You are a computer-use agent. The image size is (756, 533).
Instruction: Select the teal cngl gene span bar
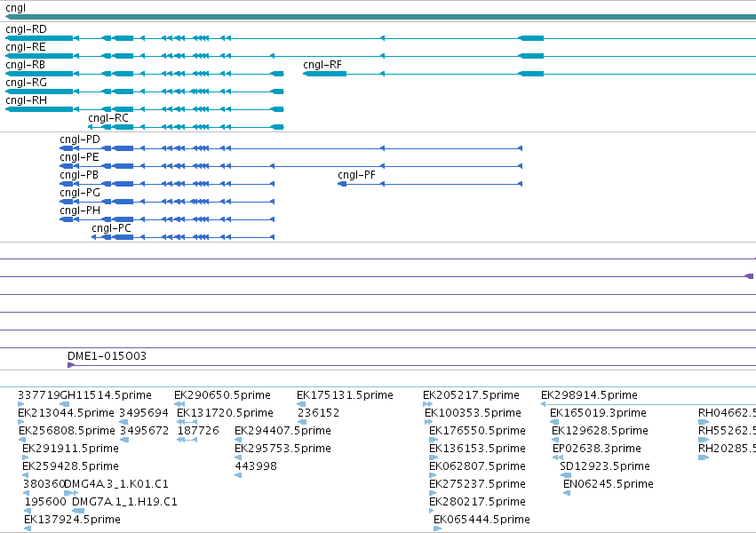[x=380, y=17]
